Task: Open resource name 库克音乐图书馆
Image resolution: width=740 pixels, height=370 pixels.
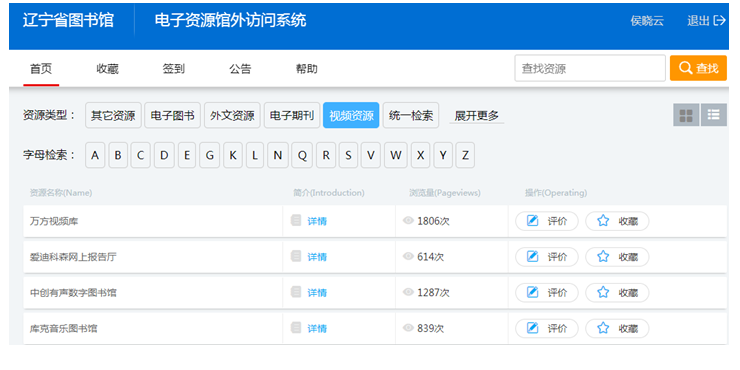Action: click(x=64, y=328)
